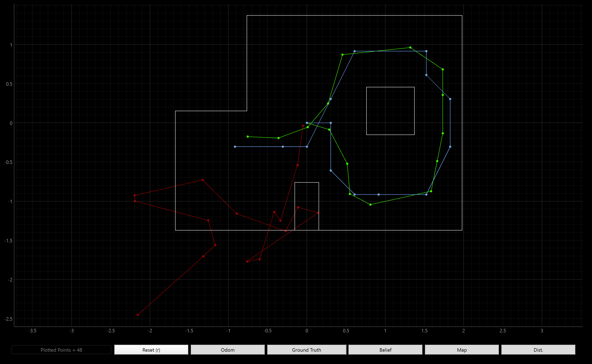Toggle the Map outline display
Screen dimensions: 592x364
pos(462,350)
